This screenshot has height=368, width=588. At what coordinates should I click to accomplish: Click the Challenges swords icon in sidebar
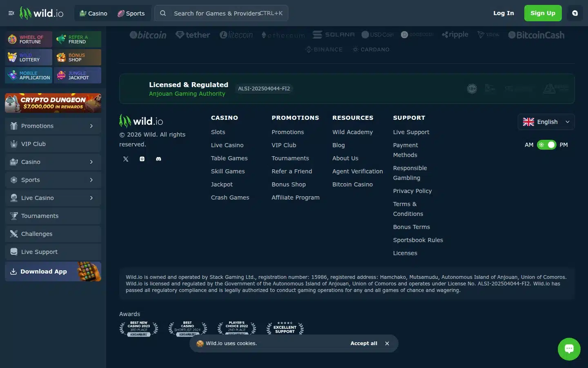14,234
